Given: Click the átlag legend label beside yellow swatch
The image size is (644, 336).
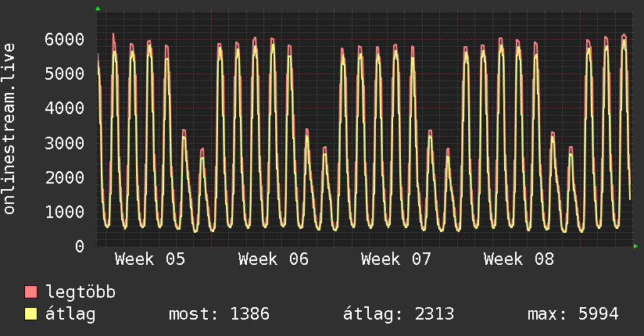Looking at the screenshot, I should pos(70,315).
